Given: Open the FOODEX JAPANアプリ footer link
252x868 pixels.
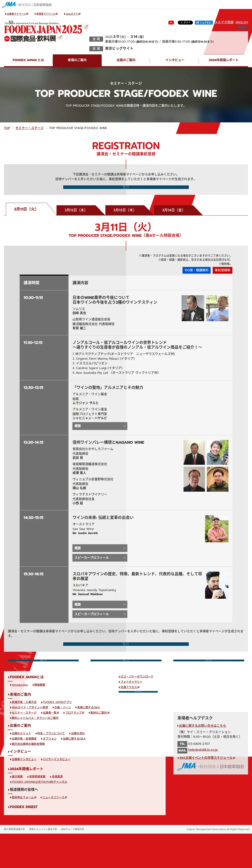Looking at the screenshot, I should pos(57,702).
